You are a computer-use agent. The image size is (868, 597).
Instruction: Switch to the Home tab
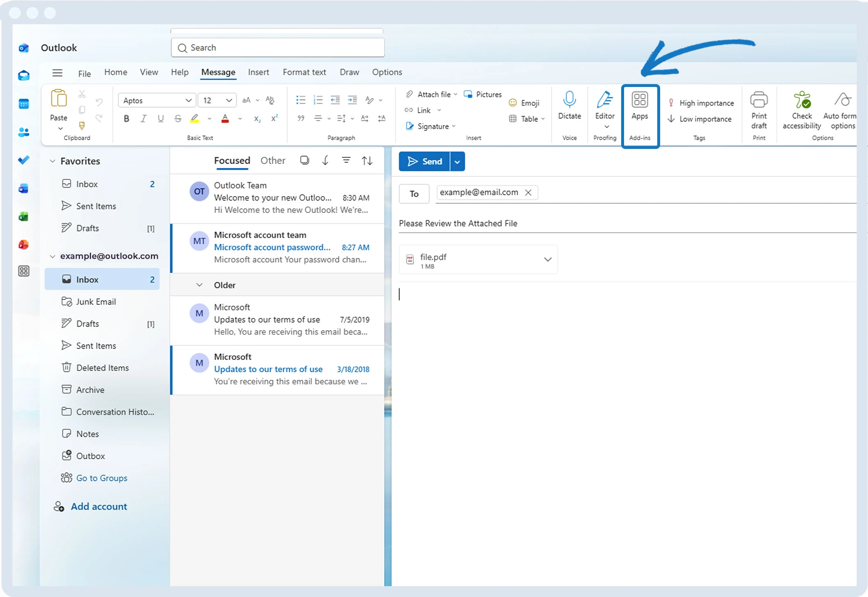coord(116,72)
